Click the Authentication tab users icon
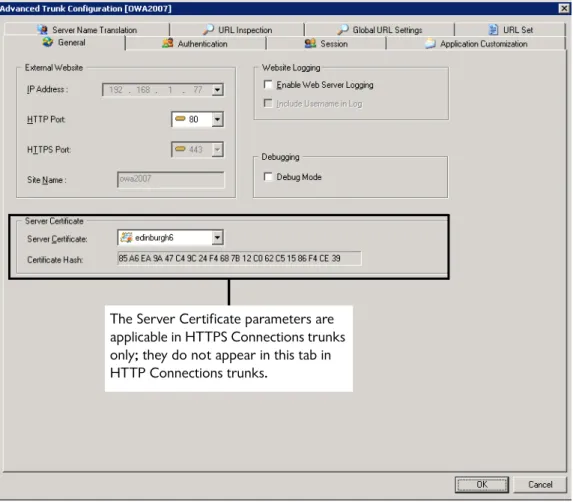This screenshot has height=502, width=573. pyautogui.click(x=168, y=43)
